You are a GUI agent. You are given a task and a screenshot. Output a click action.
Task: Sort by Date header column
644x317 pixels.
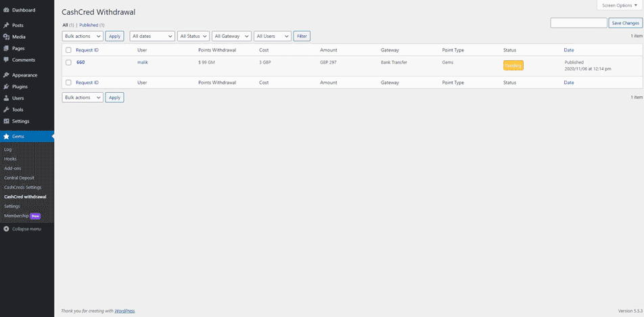[569, 50]
